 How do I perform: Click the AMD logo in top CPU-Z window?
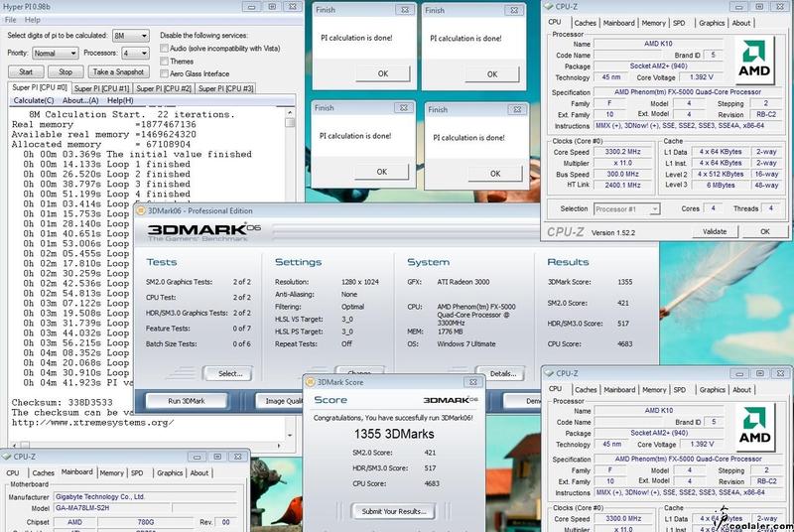(x=754, y=59)
